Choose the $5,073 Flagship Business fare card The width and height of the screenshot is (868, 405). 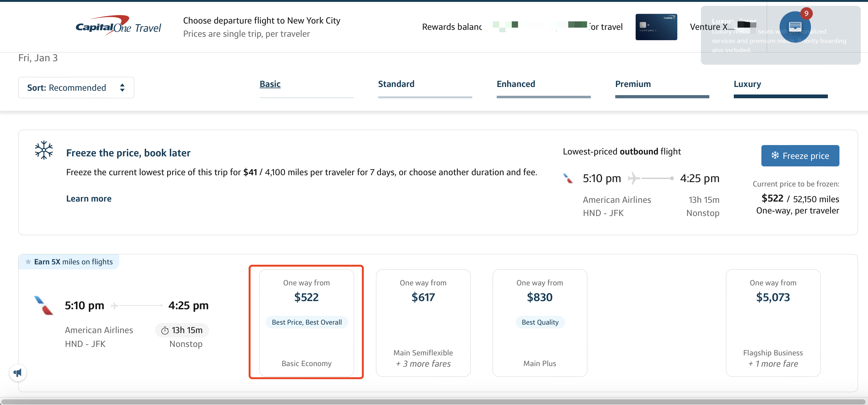(773, 323)
